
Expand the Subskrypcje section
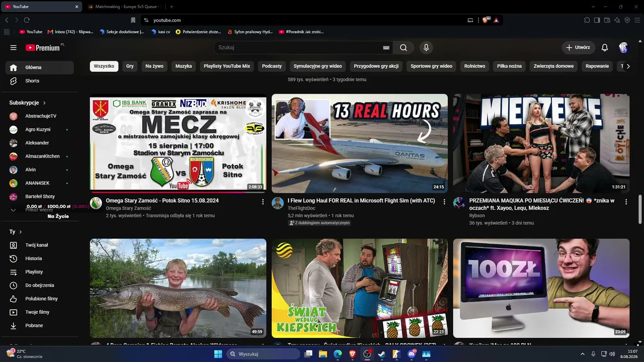click(x=44, y=103)
